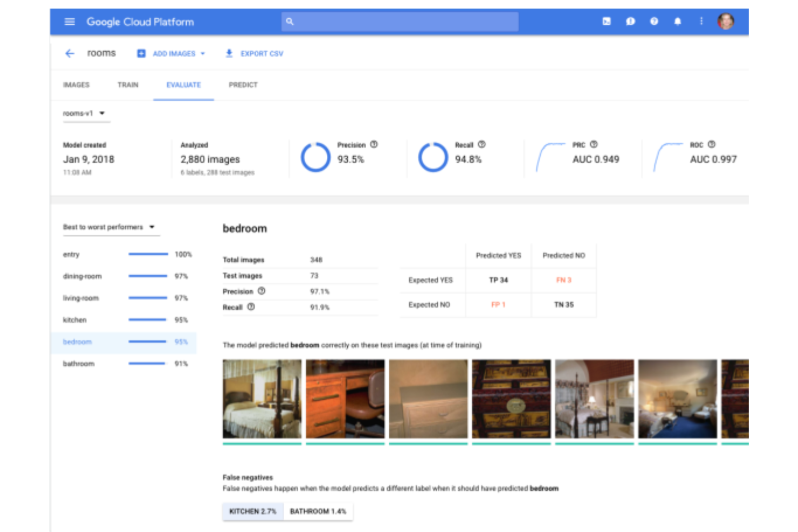Open the ADD IMAGES dropdown arrow
This screenshot has height=532, width=798.
[203, 53]
